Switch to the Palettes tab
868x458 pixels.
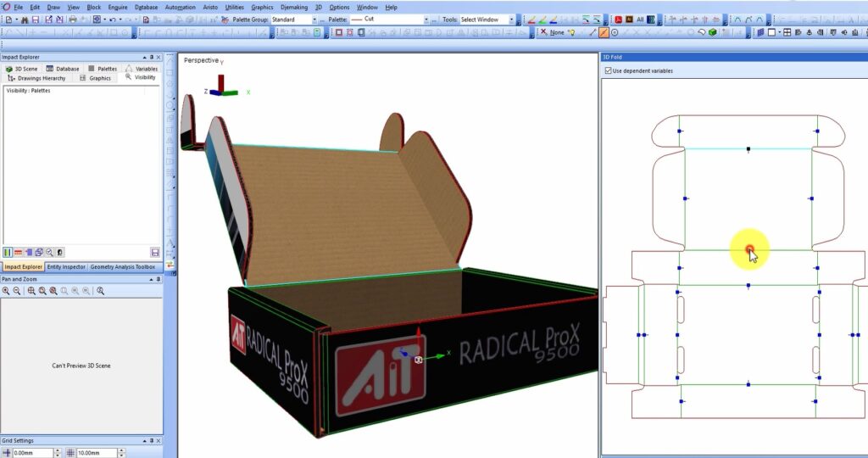(103, 69)
